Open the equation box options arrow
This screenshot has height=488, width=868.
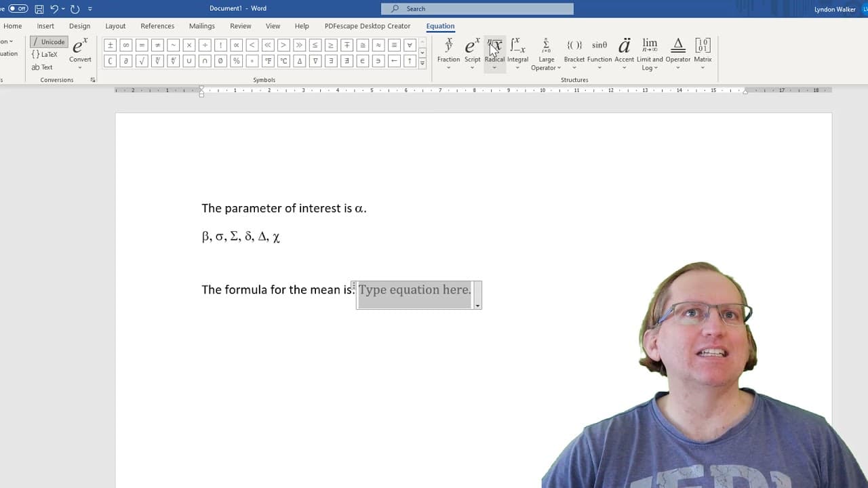pyautogui.click(x=478, y=306)
